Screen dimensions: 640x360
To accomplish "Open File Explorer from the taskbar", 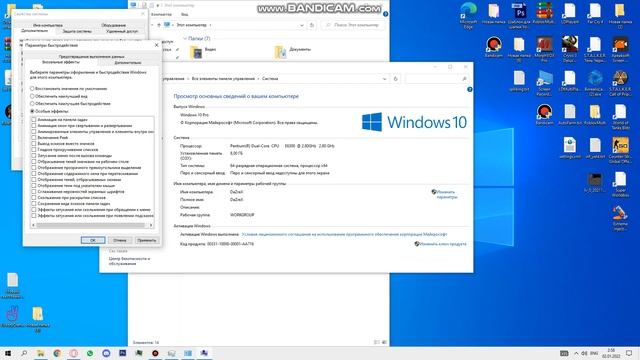I will coord(40,353).
